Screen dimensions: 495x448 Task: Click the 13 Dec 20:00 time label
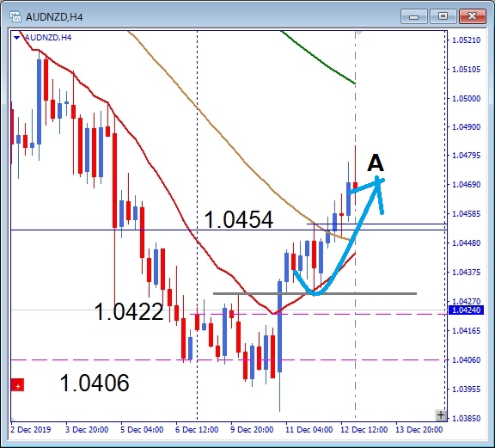[x=419, y=430]
